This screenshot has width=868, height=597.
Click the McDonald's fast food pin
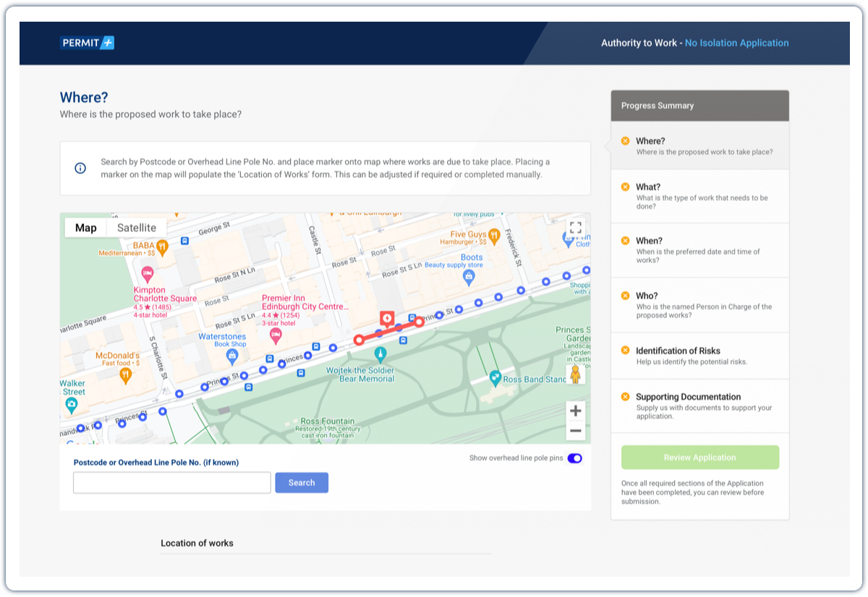tap(125, 374)
